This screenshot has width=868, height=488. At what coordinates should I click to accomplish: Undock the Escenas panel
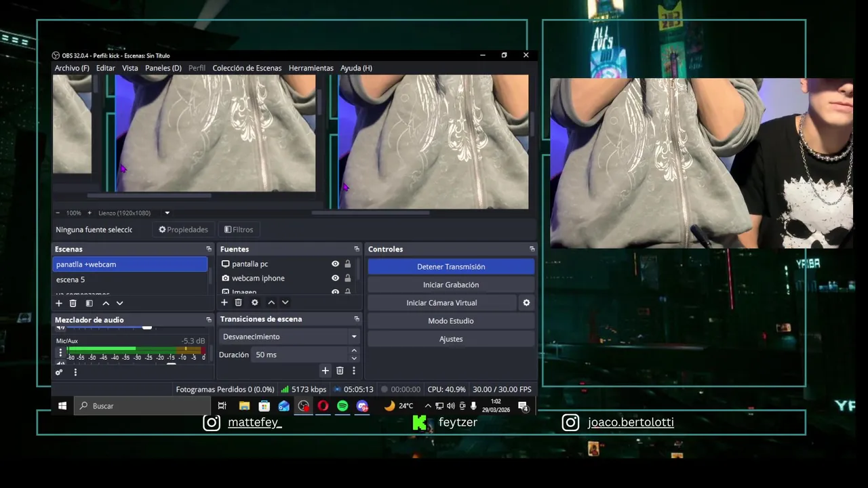(x=209, y=249)
